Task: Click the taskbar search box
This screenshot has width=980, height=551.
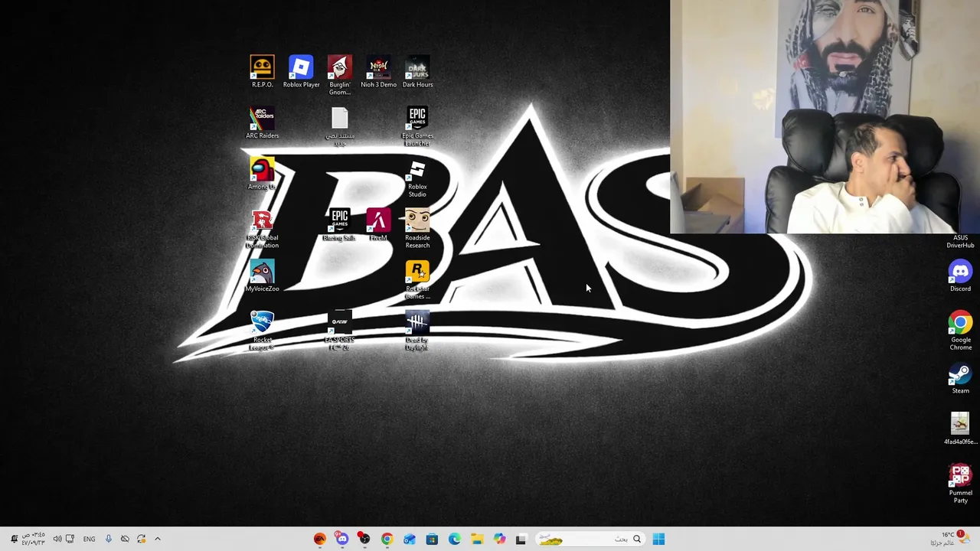Action: pyautogui.click(x=590, y=539)
